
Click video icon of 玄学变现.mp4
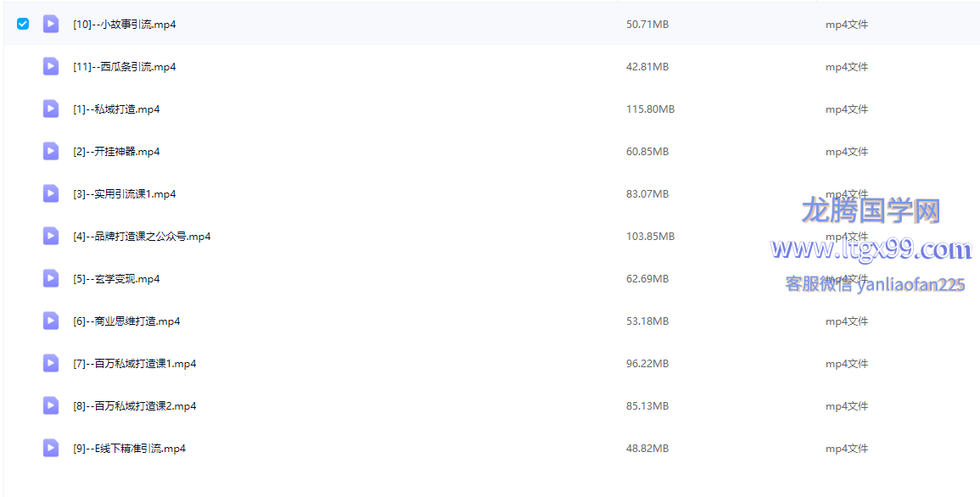[x=51, y=278]
